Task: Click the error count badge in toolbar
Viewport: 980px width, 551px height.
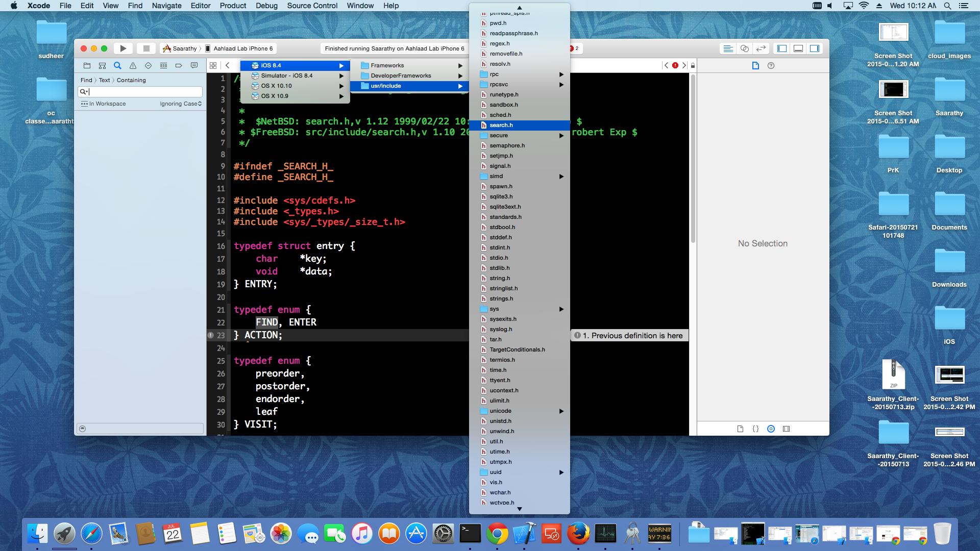Action: [x=574, y=48]
